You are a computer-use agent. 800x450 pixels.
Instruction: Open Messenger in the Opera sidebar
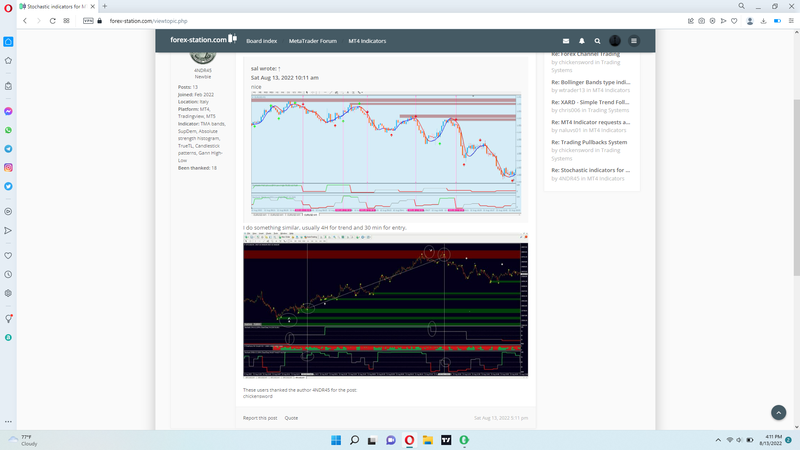point(8,111)
